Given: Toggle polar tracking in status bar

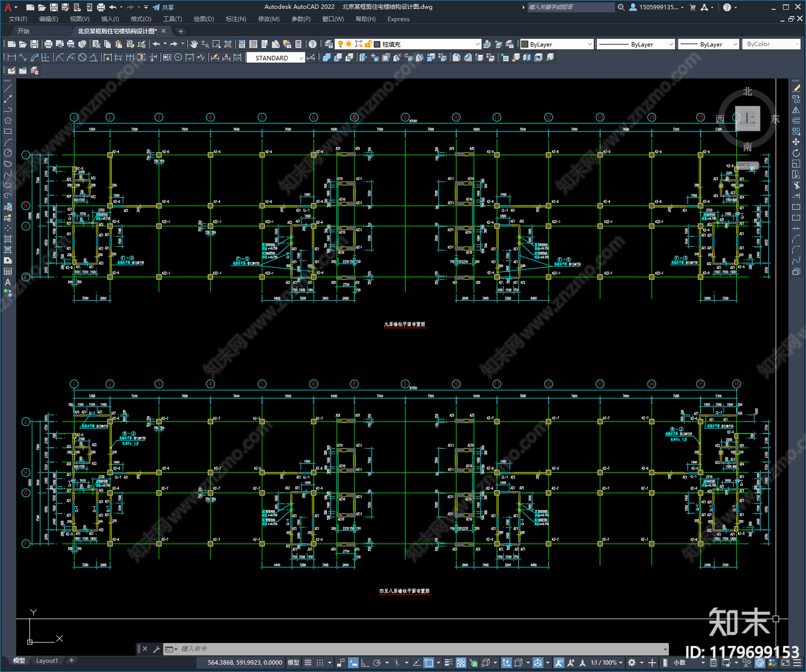Looking at the screenshot, I should point(377,662).
